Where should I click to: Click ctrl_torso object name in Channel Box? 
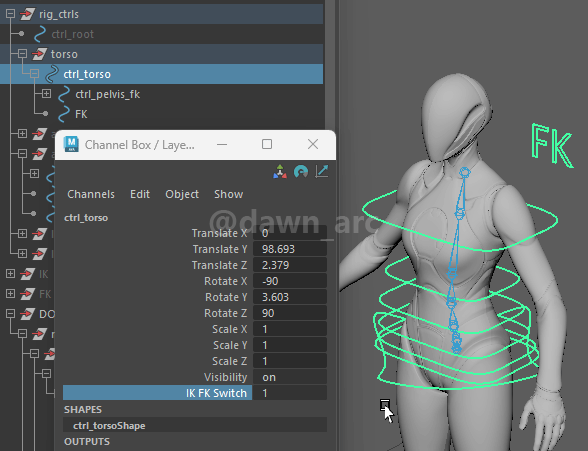[x=86, y=218]
